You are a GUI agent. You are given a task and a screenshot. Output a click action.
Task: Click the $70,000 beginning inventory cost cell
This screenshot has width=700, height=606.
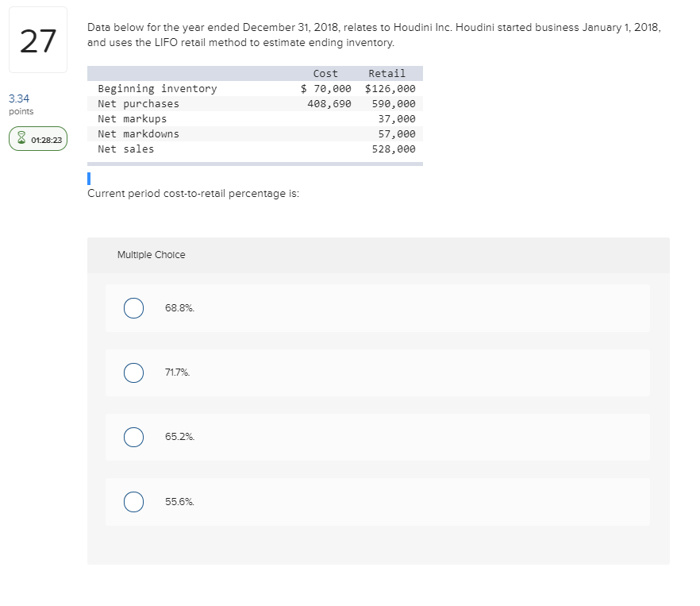pyautogui.click(x=325, y=89)
